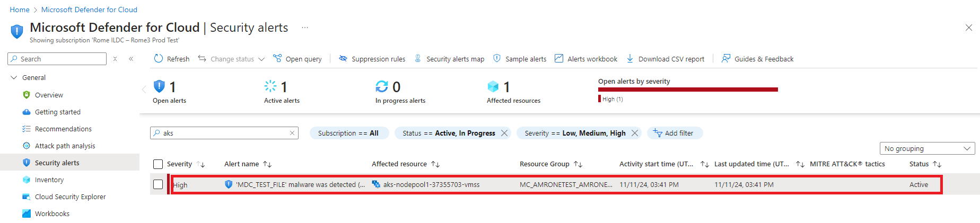Open Sample alerts from the toolbar
The image size is (980, 223).
tap(520, 59)
